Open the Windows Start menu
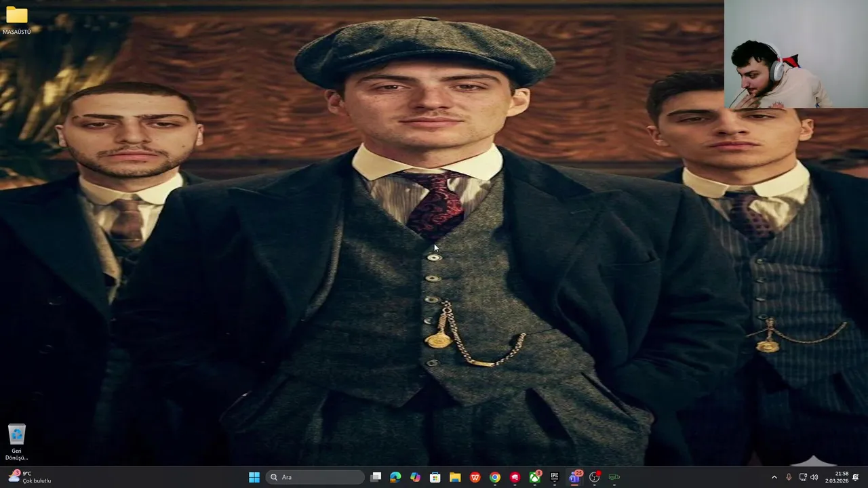The image size is (868, 488). click(254, 477)
